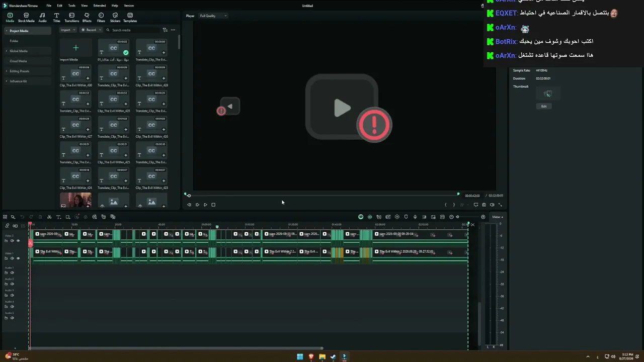Expand the Global Media section
This screenshot has height=362, width=644.
pyautogui.click(x=7, y=51)
